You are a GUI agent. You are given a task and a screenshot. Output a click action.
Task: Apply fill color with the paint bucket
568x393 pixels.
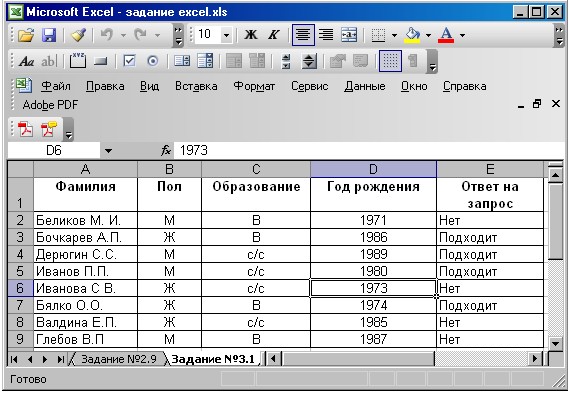413,35
